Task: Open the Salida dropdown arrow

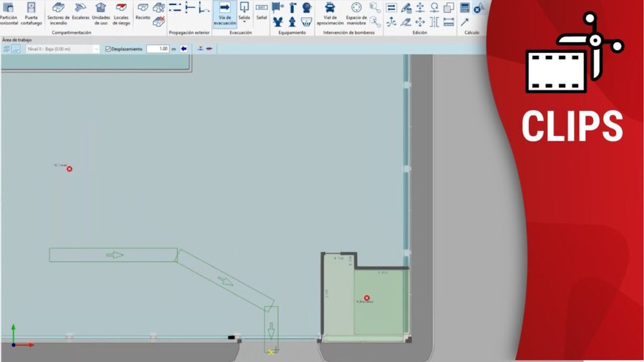Action: point(244,22)
